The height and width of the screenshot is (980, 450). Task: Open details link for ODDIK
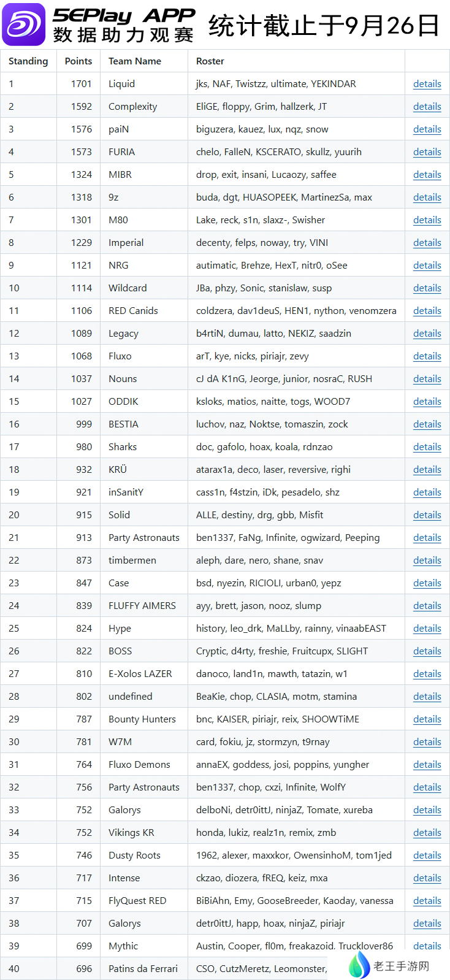(427, 402)
